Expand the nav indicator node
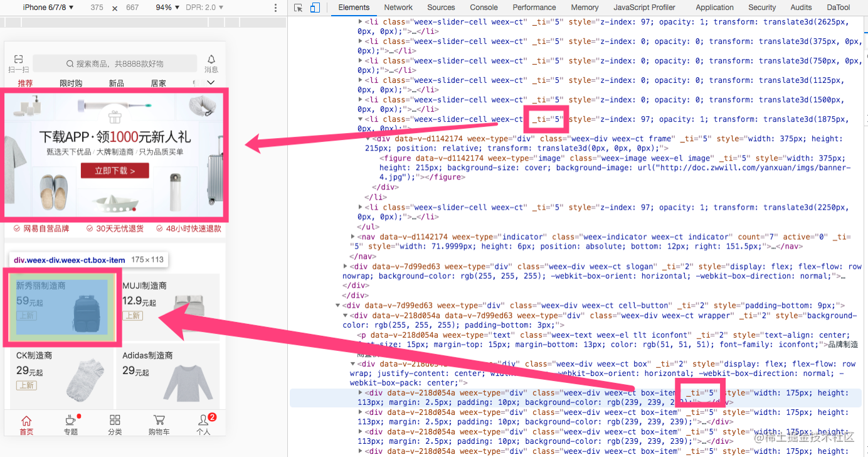Screen dimensions: 868x457 353,237
